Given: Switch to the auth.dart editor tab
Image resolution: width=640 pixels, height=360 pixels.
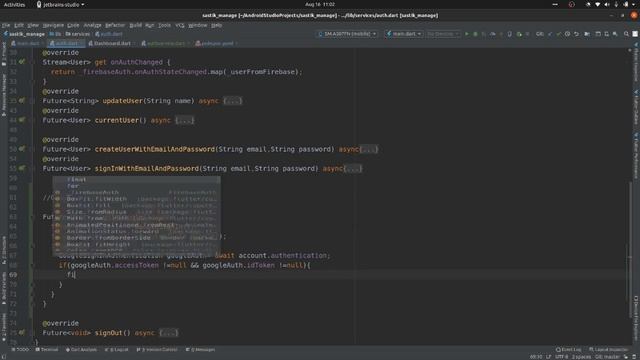Looking at the screenshot, I should tap(65, 43).
